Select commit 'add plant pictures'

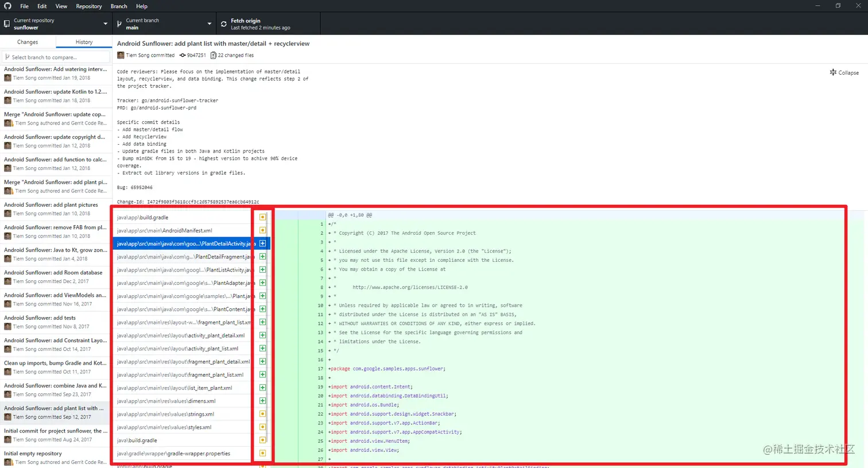pos(56,209)
